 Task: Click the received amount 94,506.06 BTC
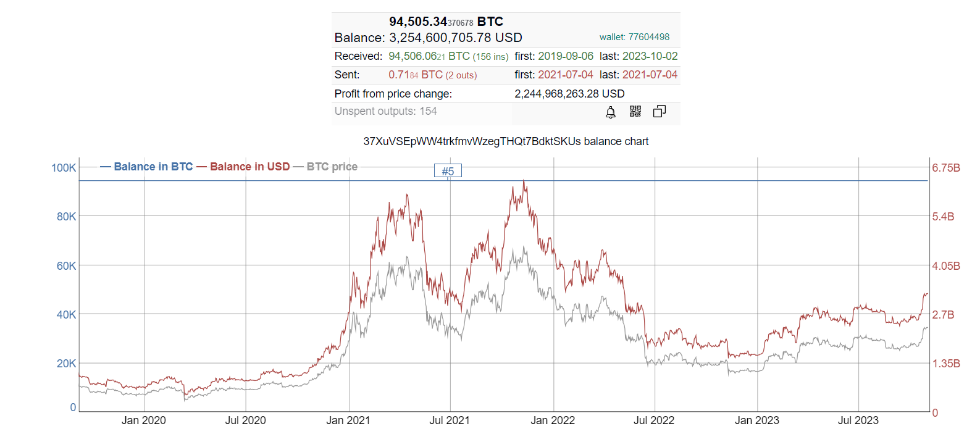[429, 56]
